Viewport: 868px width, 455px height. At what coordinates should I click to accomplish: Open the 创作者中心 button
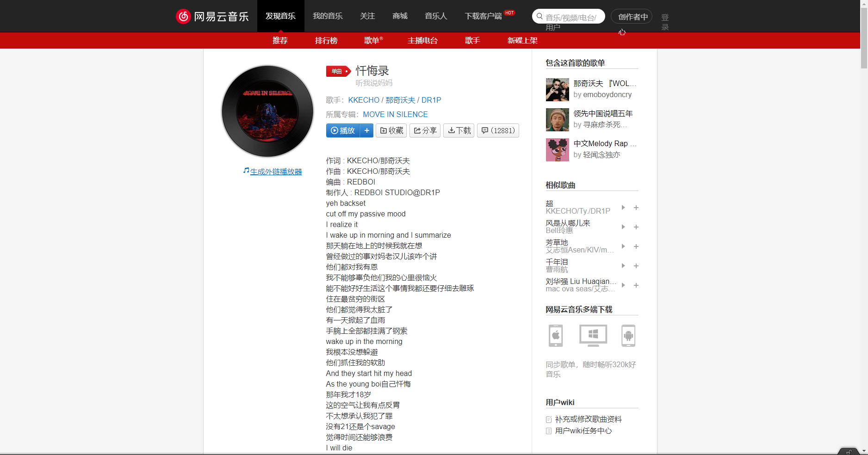631,16
